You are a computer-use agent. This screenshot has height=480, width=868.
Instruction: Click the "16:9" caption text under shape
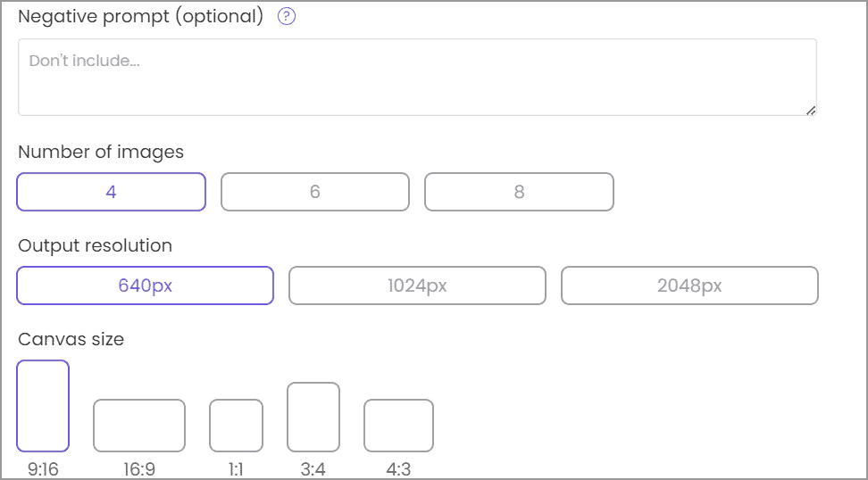click(x=139, y=470)
